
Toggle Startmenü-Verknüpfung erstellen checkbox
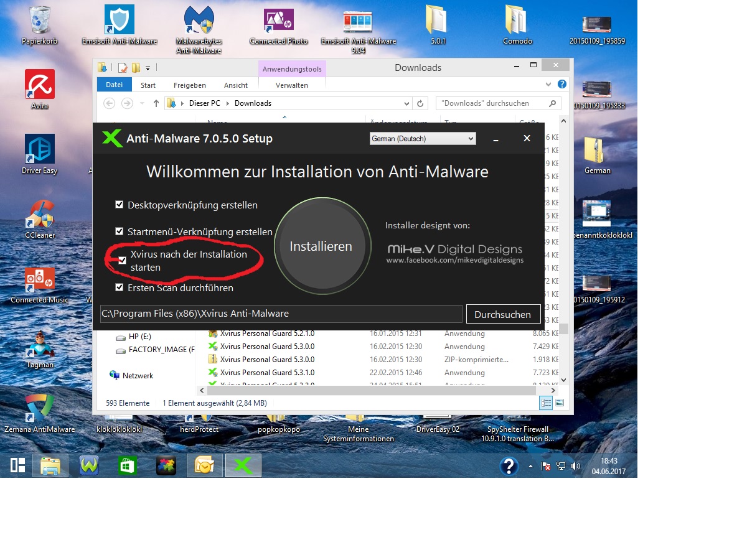[x=120, y=231]
